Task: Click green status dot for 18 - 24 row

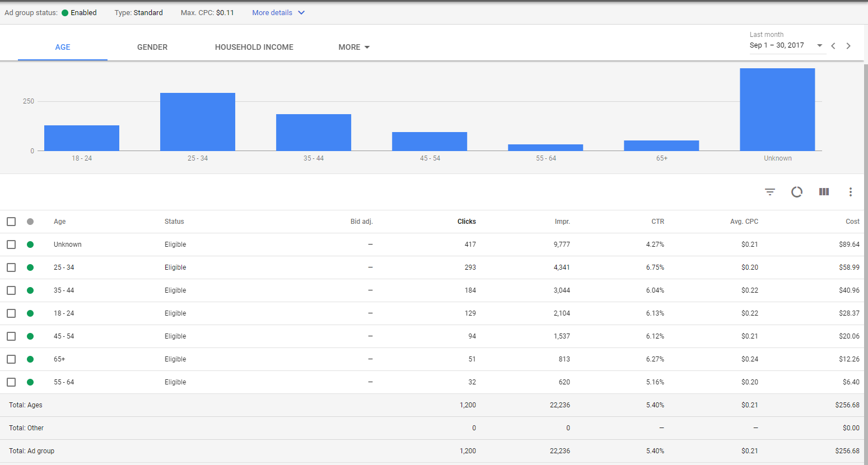Action: [30, 313]
